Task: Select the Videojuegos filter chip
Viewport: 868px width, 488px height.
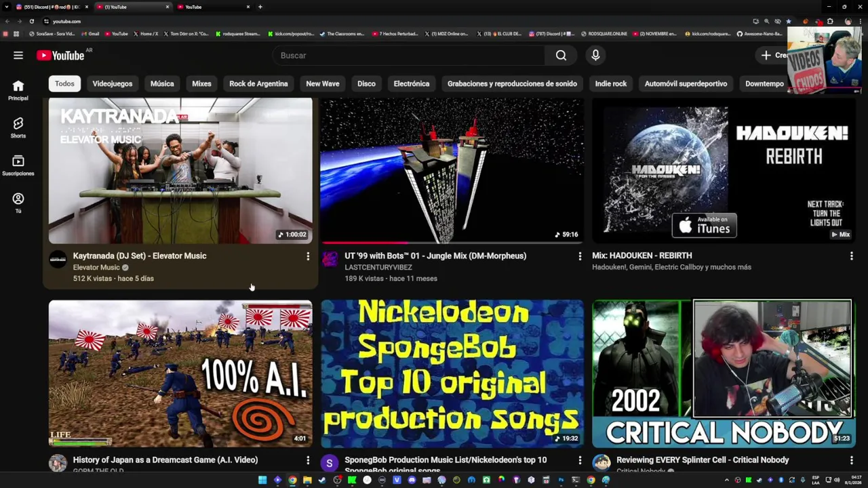Action: tap(113, 84)
